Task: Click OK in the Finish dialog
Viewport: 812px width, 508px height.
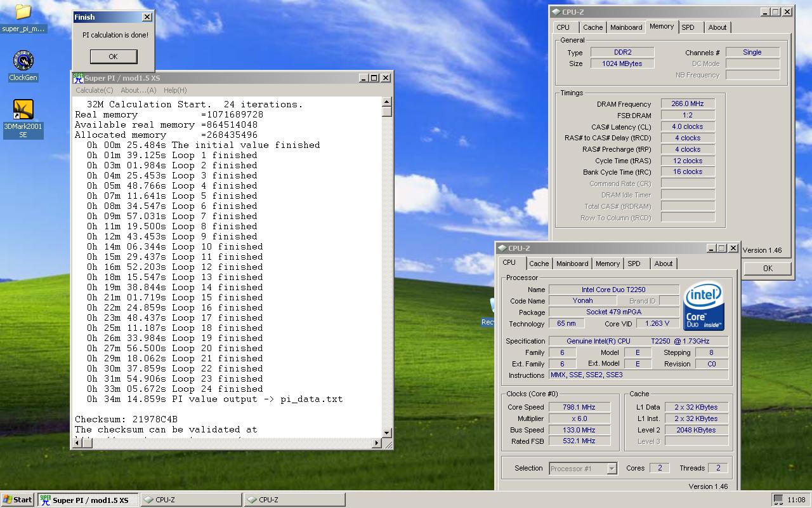Action: pyautogui.click(x=113, y=57)
